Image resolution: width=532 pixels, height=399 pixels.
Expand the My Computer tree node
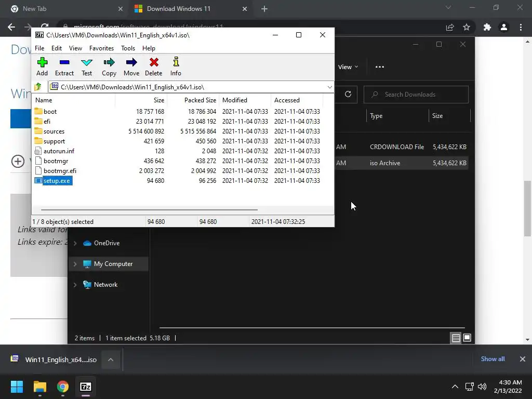(75, 264)
